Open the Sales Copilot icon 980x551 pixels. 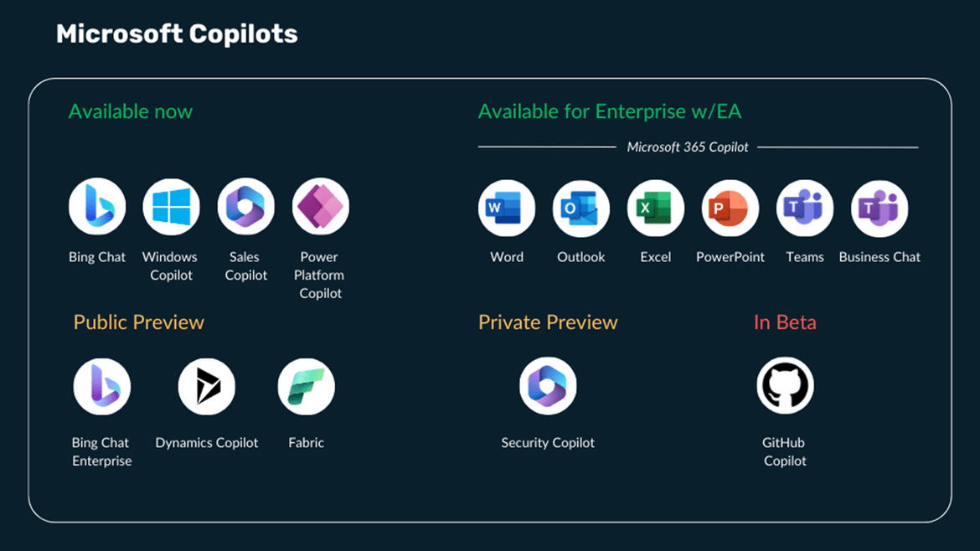(x=245, y=207)
